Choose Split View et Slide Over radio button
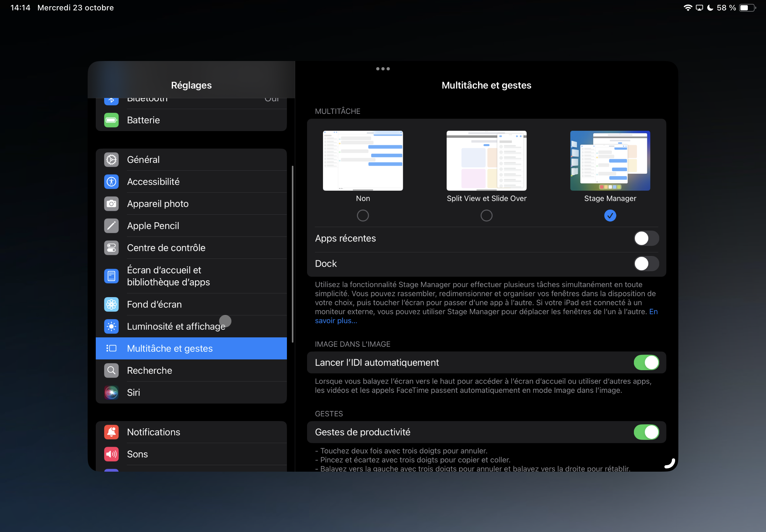 (x=486, y=216)
